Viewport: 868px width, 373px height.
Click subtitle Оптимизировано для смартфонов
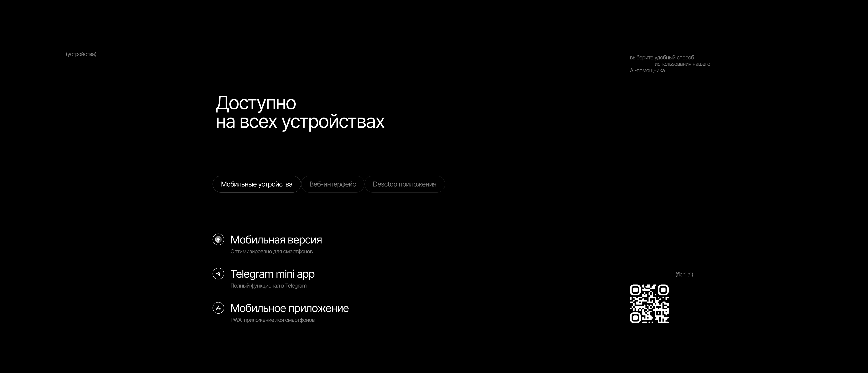271,252
